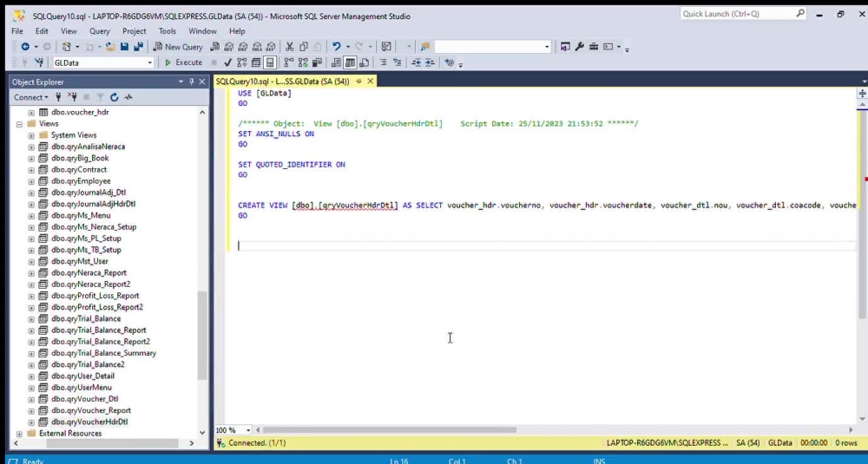The image size is (868, 464).
Task: Switch output to Results to Grid
Action: click(x=350, y=62)
